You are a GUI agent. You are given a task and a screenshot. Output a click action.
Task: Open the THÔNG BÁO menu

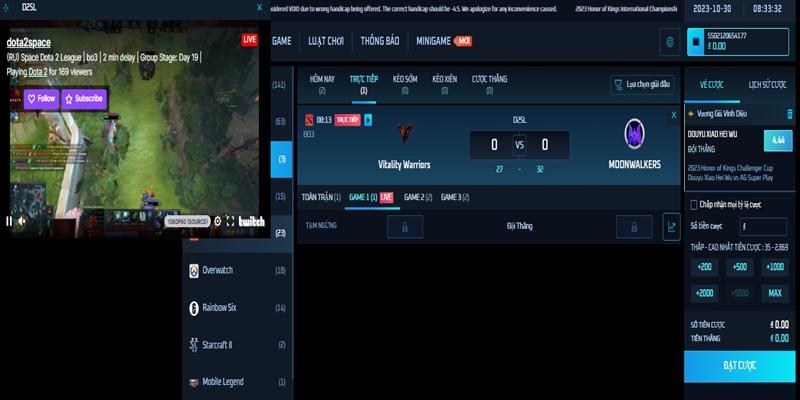point(380,41)
